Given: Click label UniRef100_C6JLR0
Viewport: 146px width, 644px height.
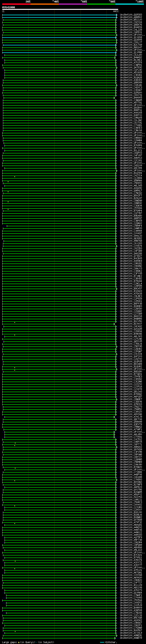Looking at the screenshot, I should (131, 55).
